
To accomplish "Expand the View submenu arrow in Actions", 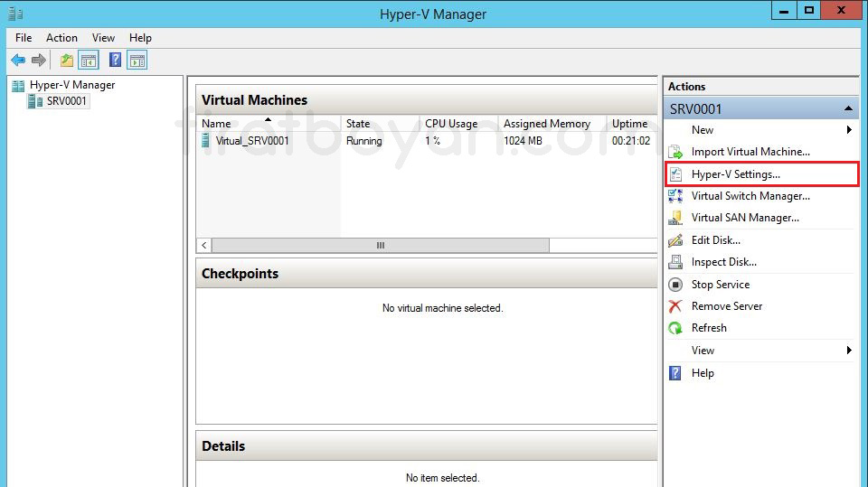I will 849,351.
